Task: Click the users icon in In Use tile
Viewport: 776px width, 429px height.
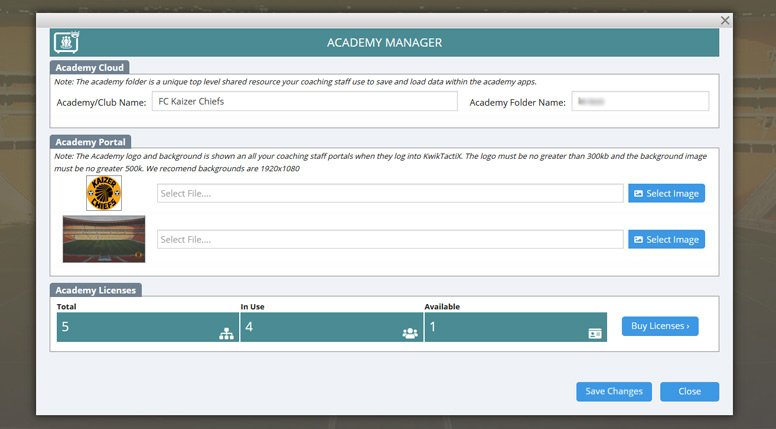Action: (410, 333)
